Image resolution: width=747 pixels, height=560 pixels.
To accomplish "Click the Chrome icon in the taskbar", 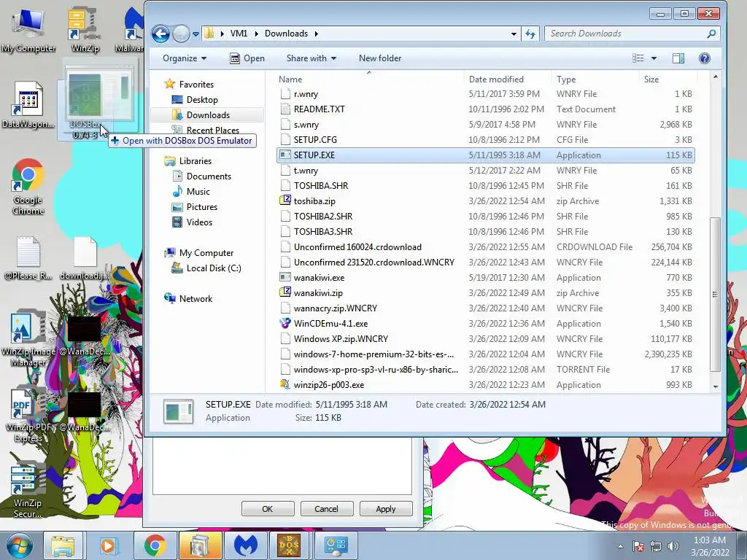I will pyautogui.click(x=155, y=545).
